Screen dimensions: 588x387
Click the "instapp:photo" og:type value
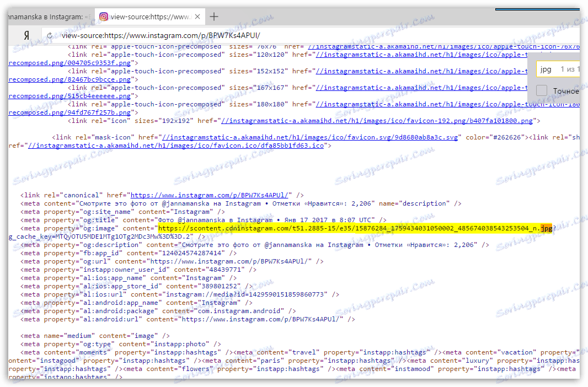tap(180, 344)
